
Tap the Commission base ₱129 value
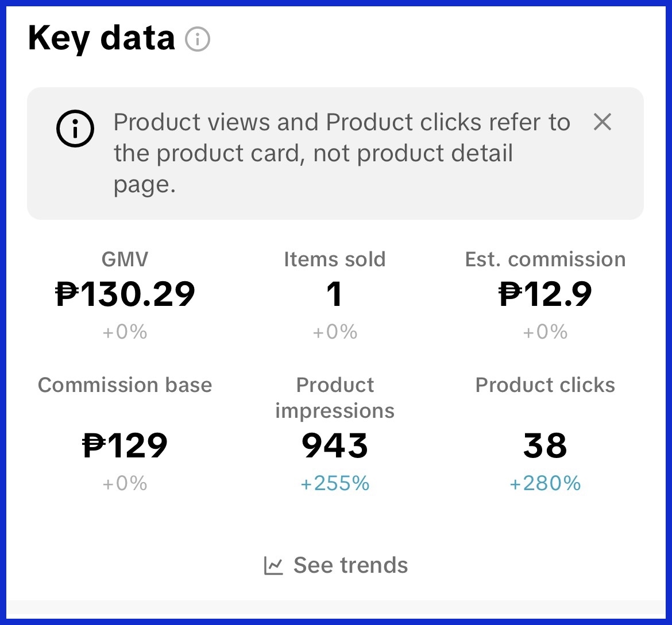pos(125,445)
